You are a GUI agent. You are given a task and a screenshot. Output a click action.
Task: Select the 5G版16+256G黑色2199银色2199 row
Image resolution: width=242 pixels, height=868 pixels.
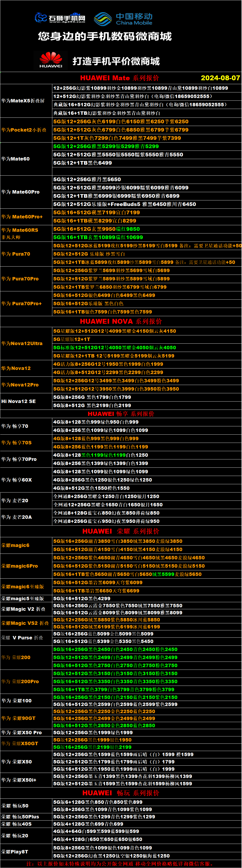click(147, 747)
